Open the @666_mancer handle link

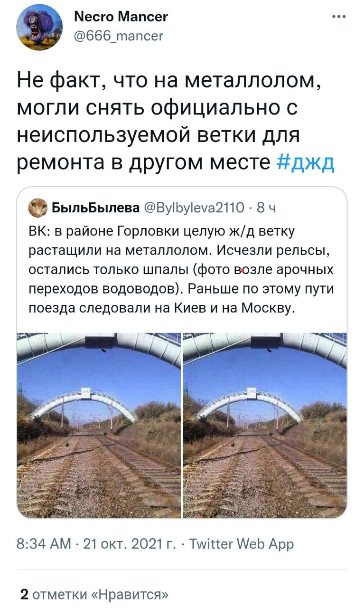119,36
